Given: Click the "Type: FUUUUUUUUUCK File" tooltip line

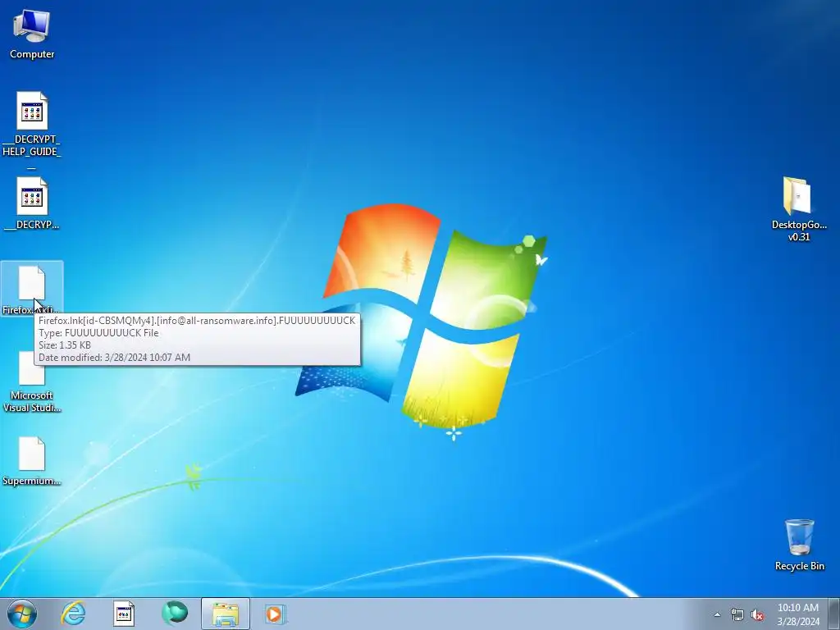Looking at the screenshot, I should click(98, 333).
